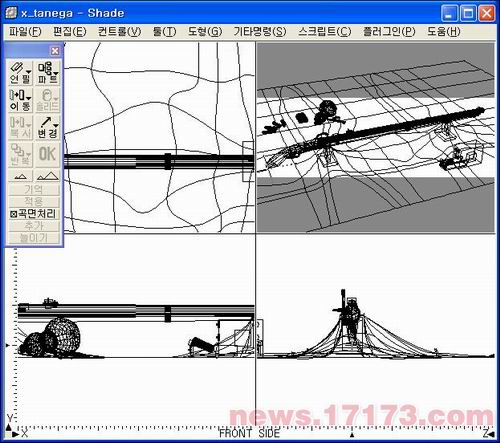Close the Shade window
500x443 pixels.
click(x=486, y=13)
